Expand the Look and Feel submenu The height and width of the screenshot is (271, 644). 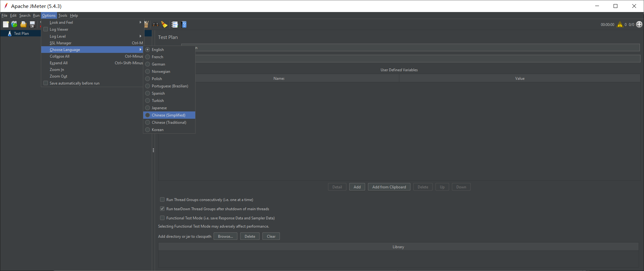coord(93,22)
